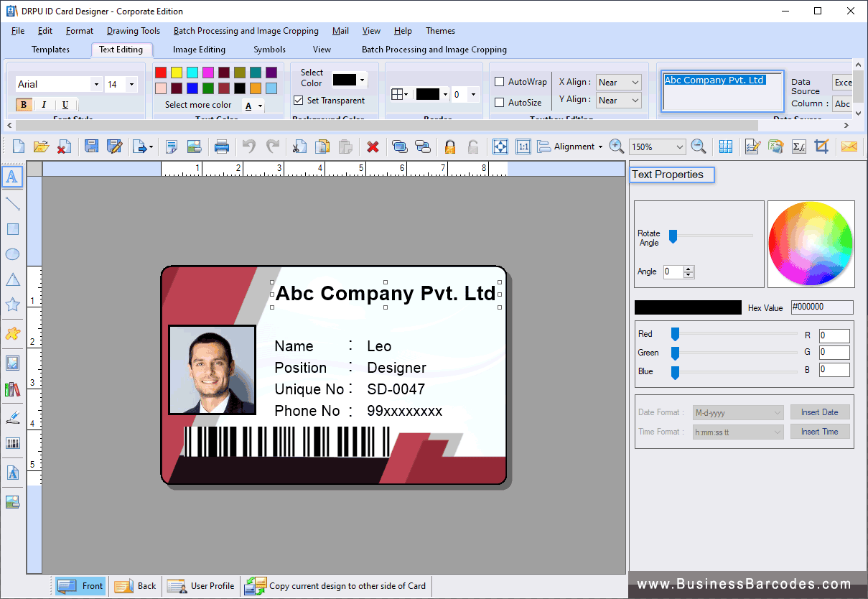Select the Text tool in left toolbar
Viewport: 868px width, 599px height.
point(12,177)
